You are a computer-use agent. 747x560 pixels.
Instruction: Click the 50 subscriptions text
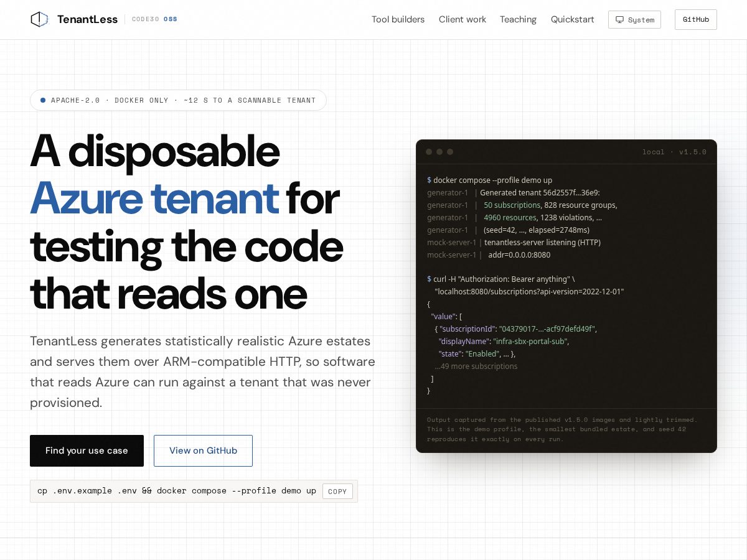point(512,205)
